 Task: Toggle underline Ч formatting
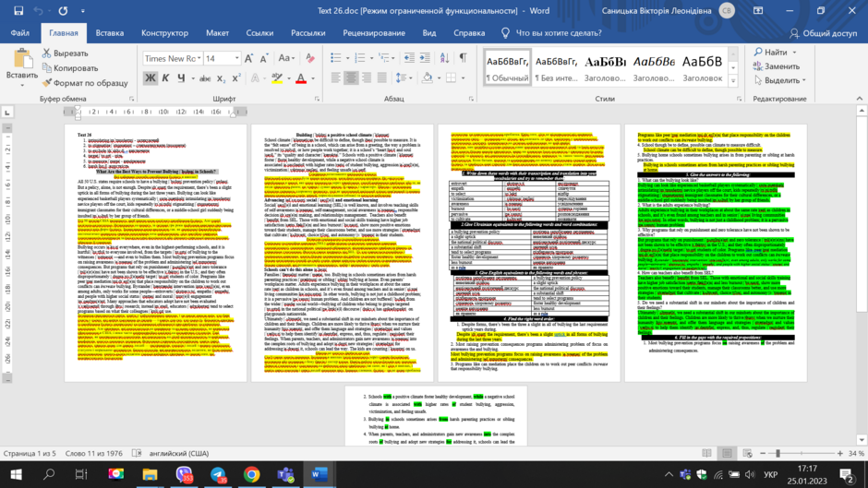pyautogui.click(x=180, y=78)
